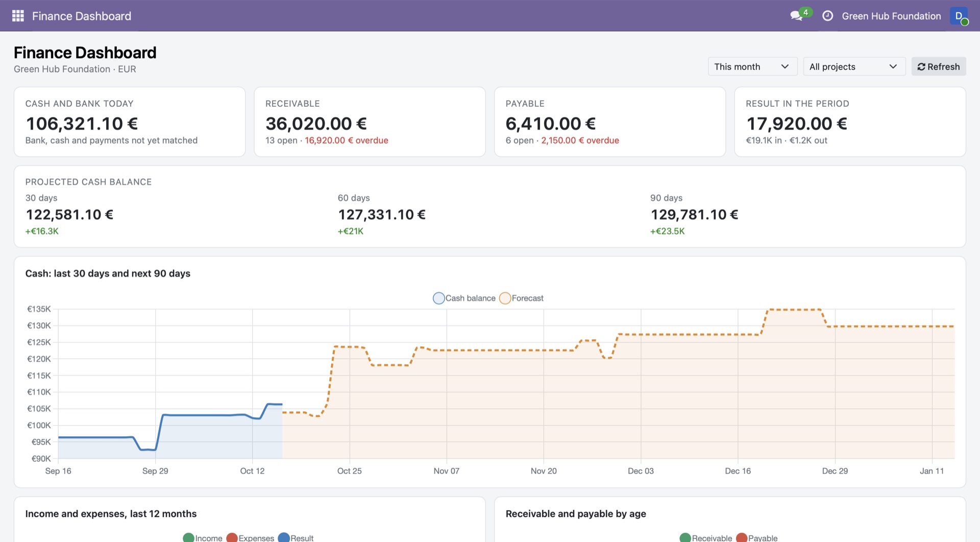Click the +€21K change value
Viewport: 980px width, 542px height.
point(351,231)
